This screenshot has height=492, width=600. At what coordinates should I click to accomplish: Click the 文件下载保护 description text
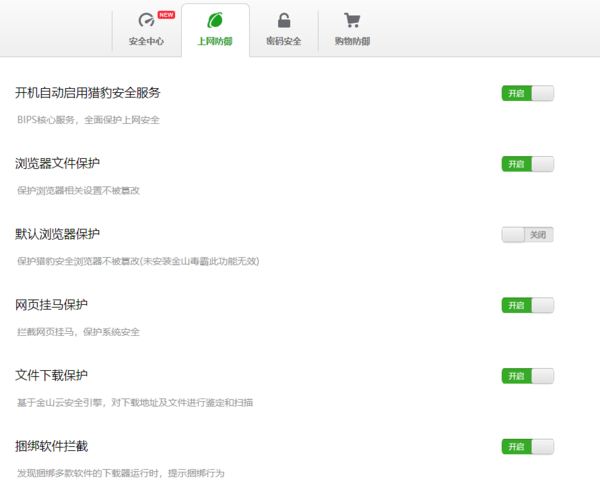point(135,402)
